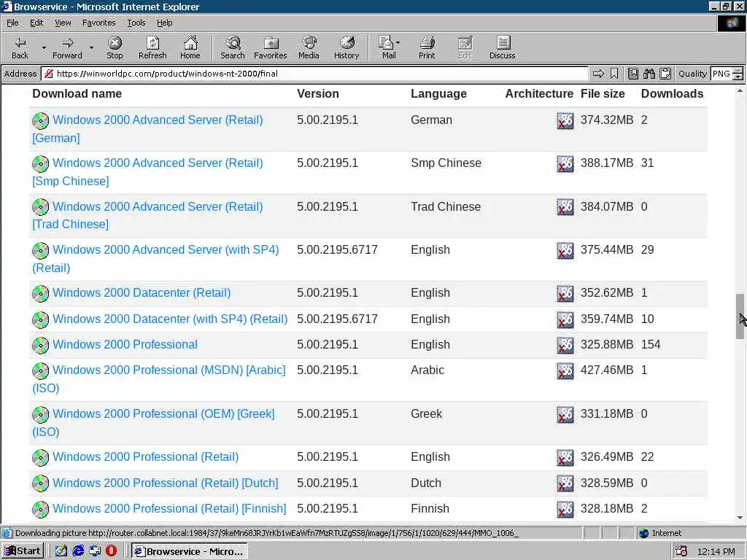Open the Favorites menu in menu bar
The width and height of the screenshot is (747, 560).
[x=98, y=23]
